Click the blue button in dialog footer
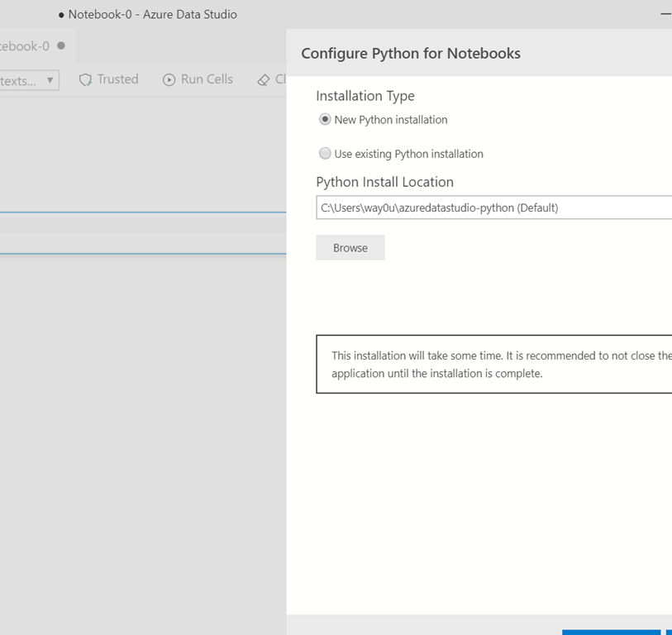Viewport: 672px width, 635px height. pos(611,632)
